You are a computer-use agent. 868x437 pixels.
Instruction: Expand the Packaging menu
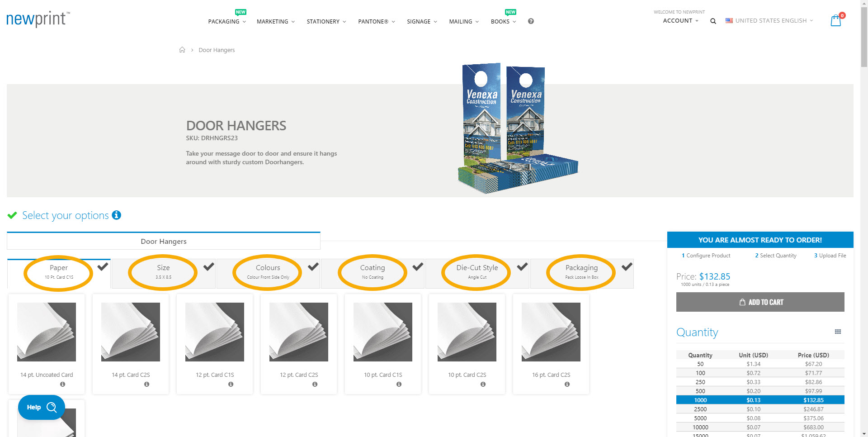227,21
